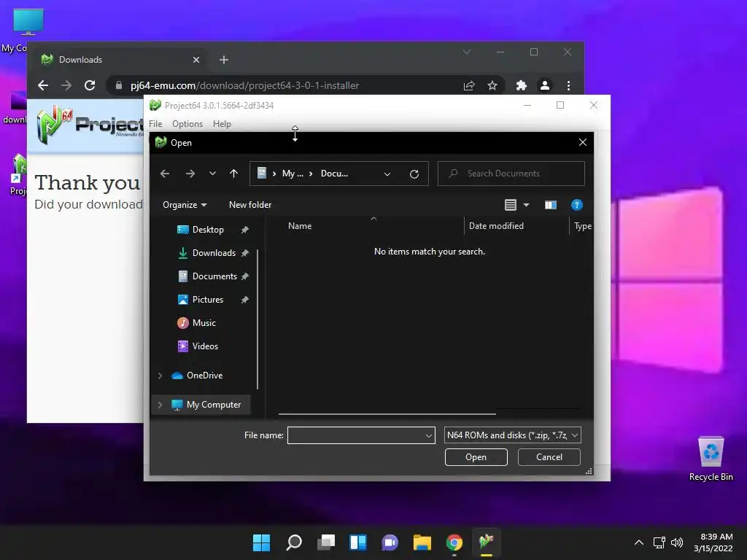Reload the pj64-emu page in Chrome
Image resolution: width=747 pixels, height=560 pixels.
click(90, 85)
